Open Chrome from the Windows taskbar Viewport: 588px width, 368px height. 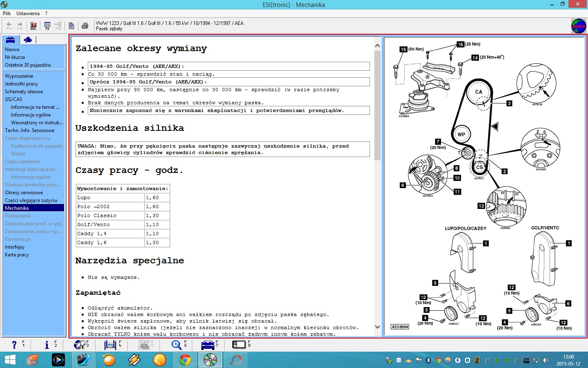[x=185, y=360]
